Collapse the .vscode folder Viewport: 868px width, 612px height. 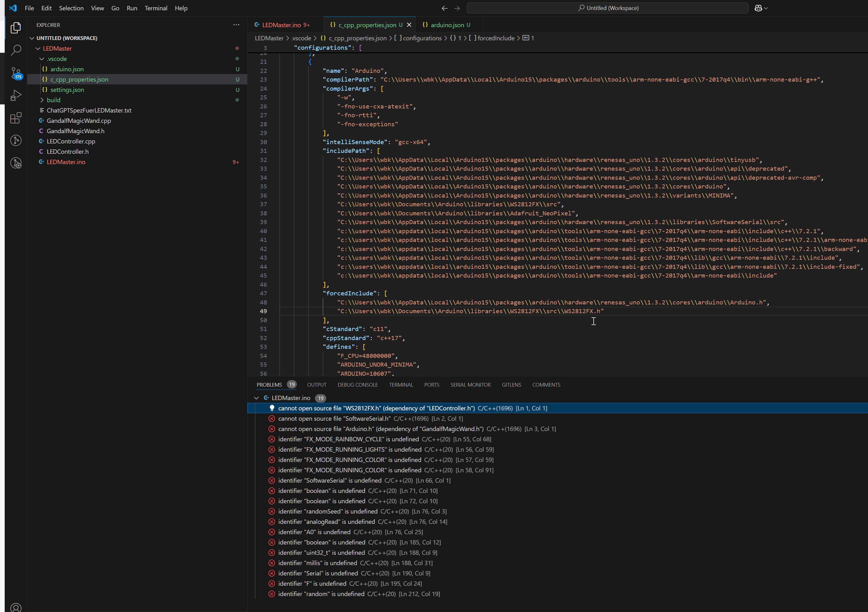[x=42, y=59]
